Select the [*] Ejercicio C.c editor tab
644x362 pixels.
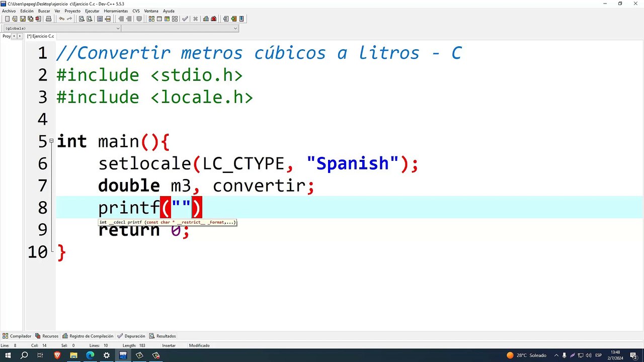(40, 36)
